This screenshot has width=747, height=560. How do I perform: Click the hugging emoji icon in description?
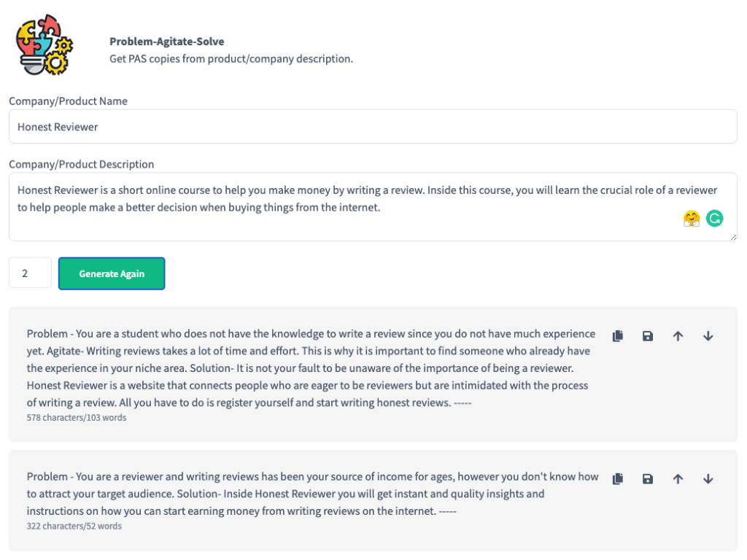click(x=692, y=219)
